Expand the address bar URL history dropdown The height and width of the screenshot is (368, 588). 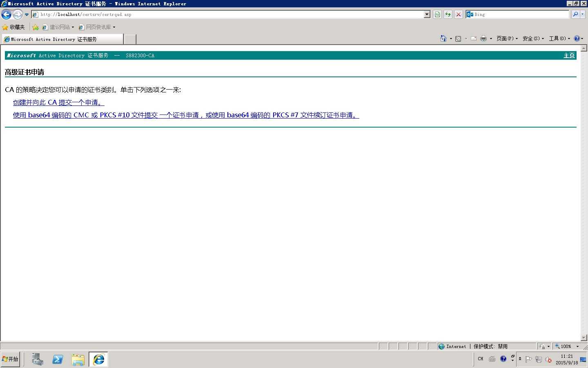pos(427,14)
